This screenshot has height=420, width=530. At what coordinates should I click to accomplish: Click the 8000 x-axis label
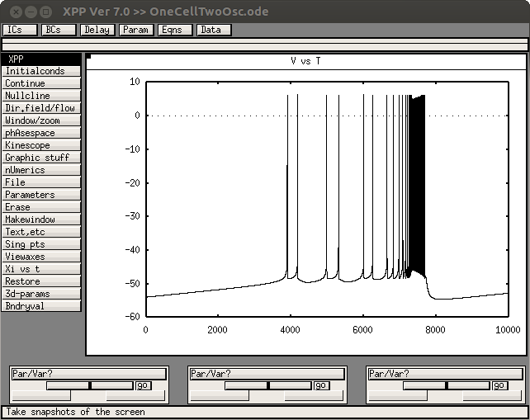tap(435, 330)
